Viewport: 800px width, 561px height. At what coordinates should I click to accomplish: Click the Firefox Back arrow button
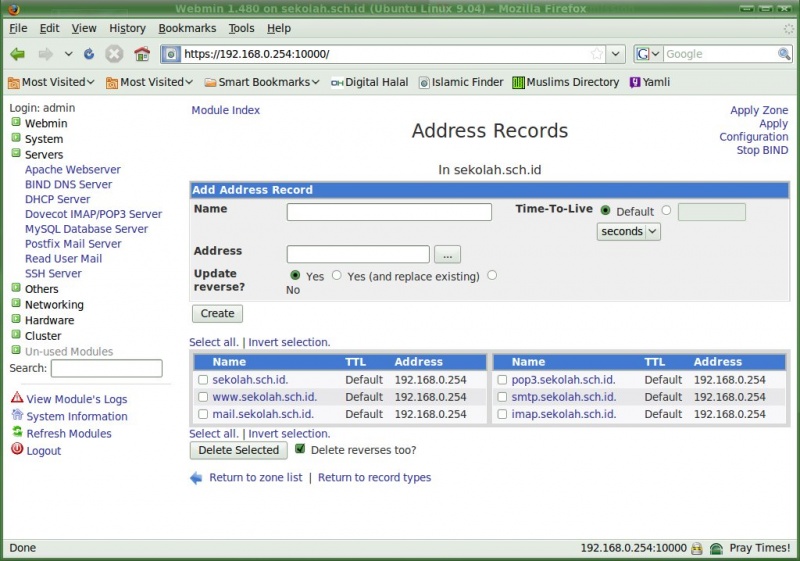(18, 54)
